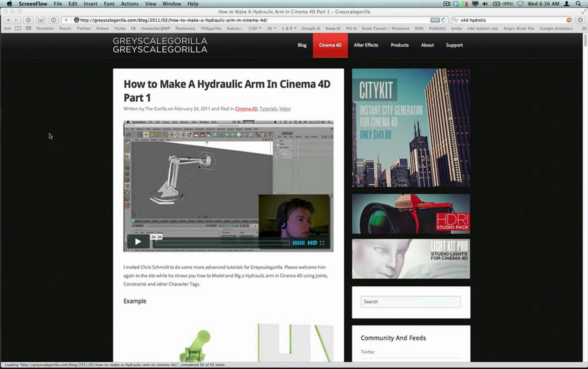Open the CityKit instant city generator ad

pos(411,128)
